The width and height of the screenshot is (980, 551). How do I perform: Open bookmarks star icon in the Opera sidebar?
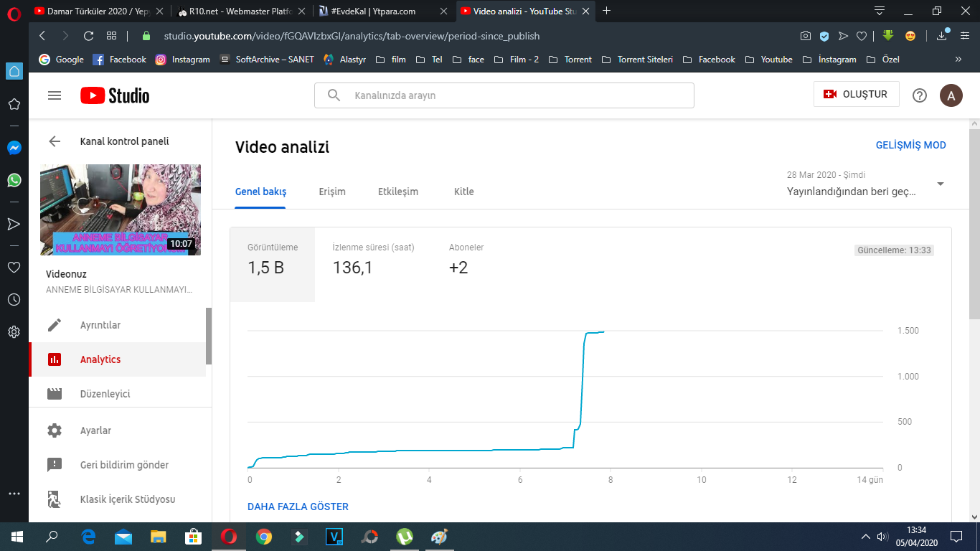(14, 105)
